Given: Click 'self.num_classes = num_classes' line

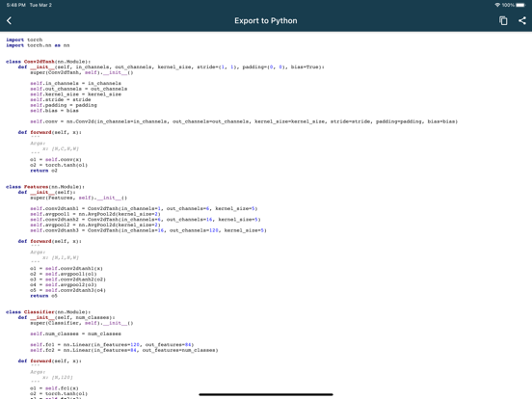Looking at the screenshot, I should [x=75, y=333].
